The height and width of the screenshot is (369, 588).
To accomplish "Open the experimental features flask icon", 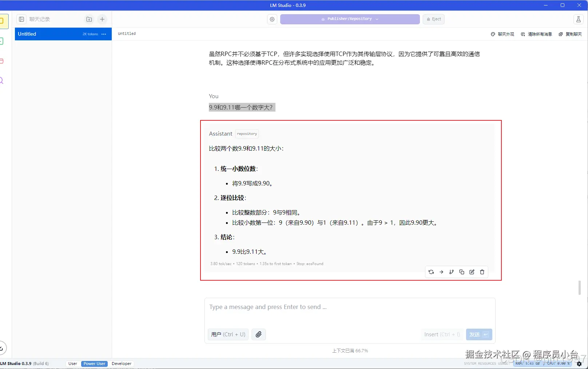I will [579, 19].
